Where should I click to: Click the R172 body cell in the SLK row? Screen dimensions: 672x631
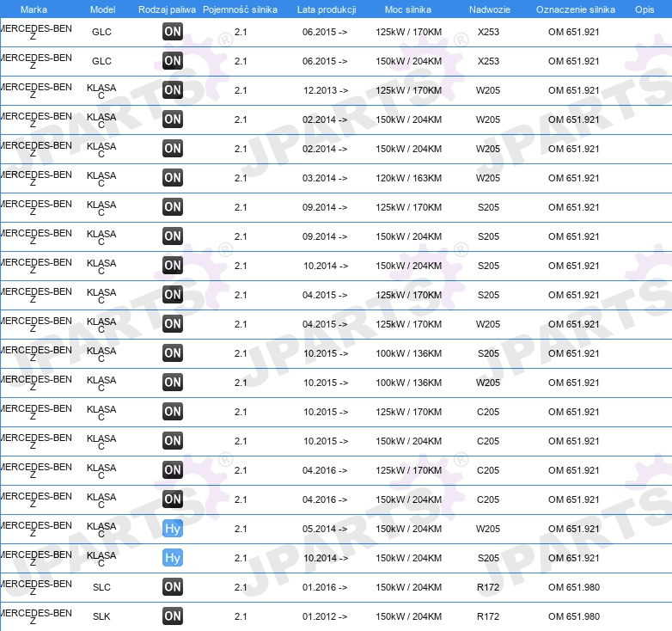[x=488, y=616]
